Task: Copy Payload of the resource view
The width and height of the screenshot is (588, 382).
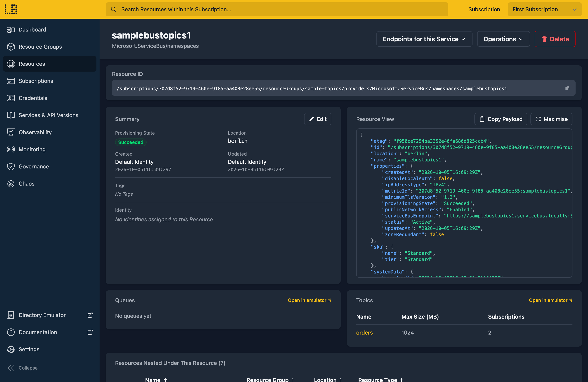Action: tap(501, 119)
